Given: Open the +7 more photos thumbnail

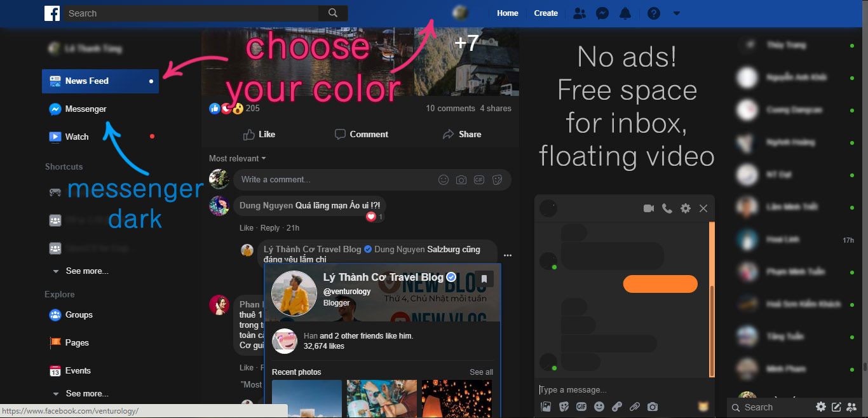Looking at the screenshot, I should tap(466, 61).
